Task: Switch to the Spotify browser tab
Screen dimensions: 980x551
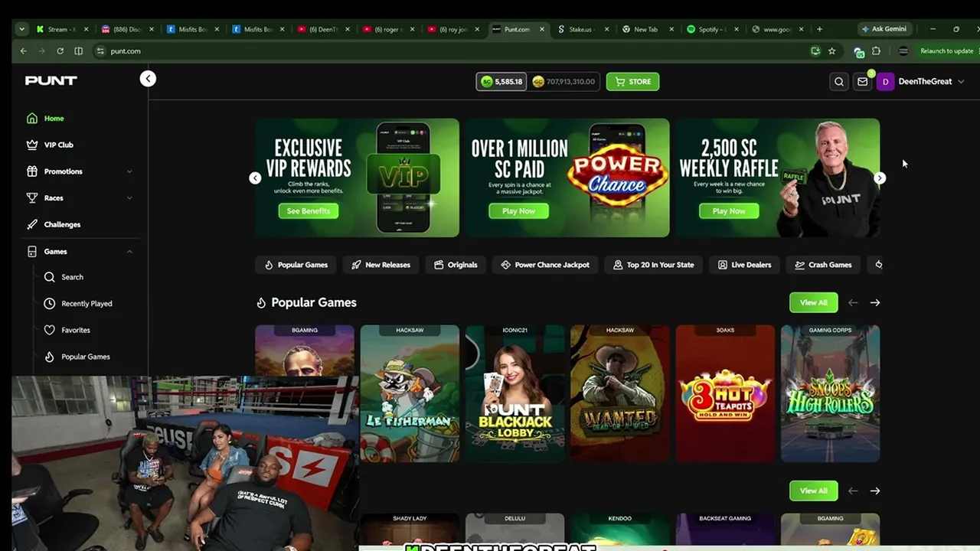Action: pyautogui.click(x=714, y=29)
